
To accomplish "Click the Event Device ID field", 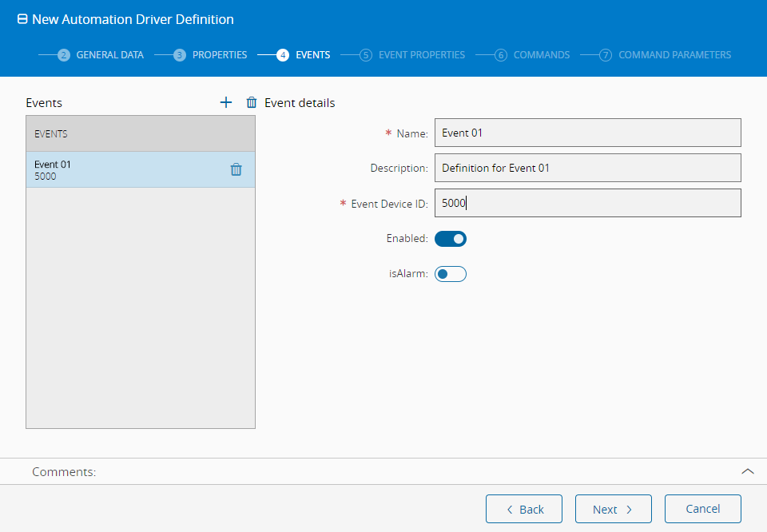I will (587, 203).
